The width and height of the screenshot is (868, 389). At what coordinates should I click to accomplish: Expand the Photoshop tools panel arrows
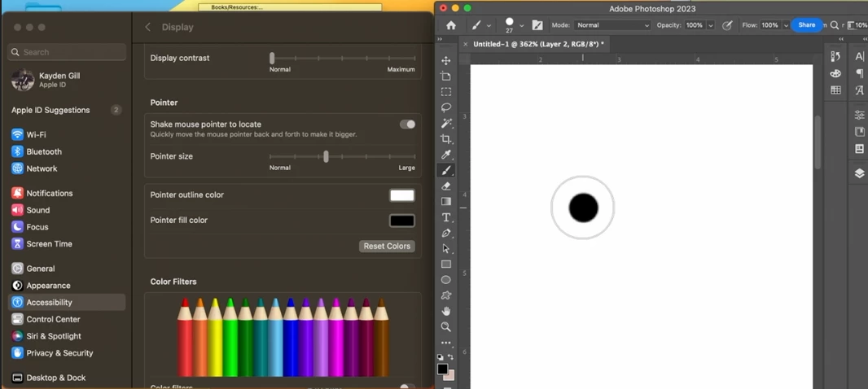pos(440,39)
